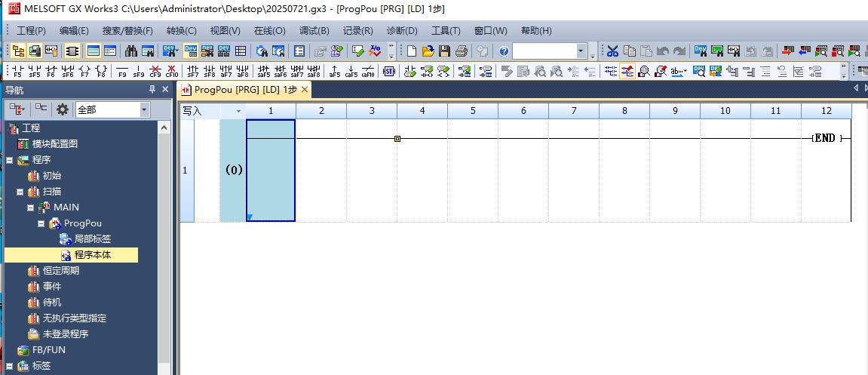868x375 pixels.
Task: Open the 全部 filter dropdown
Action: pyautogui.click(x=144, y=110)
